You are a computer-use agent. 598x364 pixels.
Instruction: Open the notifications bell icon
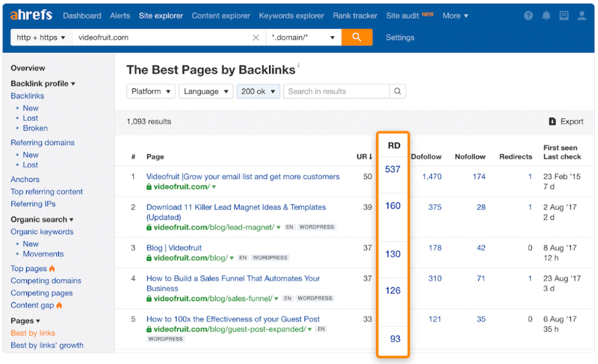coord(546,16)
